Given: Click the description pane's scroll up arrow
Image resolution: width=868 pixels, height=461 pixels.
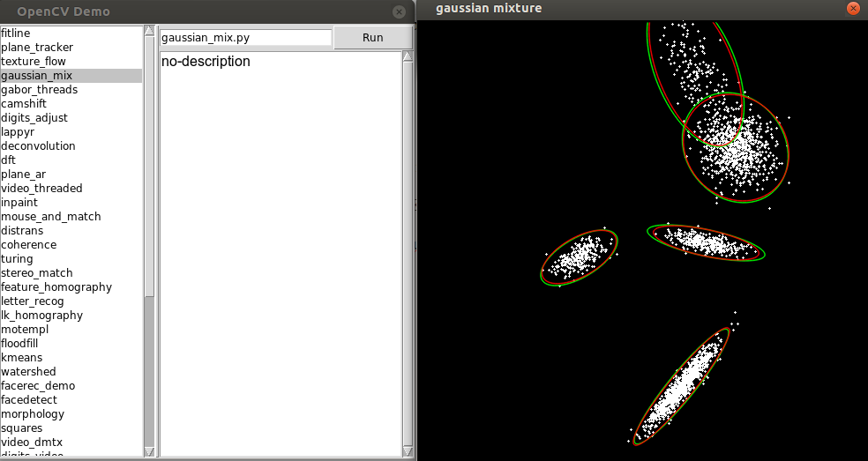Looking at the screenshot, I should click(407, 57).
